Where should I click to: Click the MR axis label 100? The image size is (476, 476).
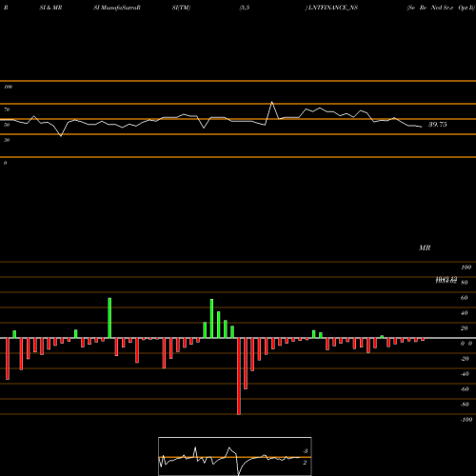(466, 268)
